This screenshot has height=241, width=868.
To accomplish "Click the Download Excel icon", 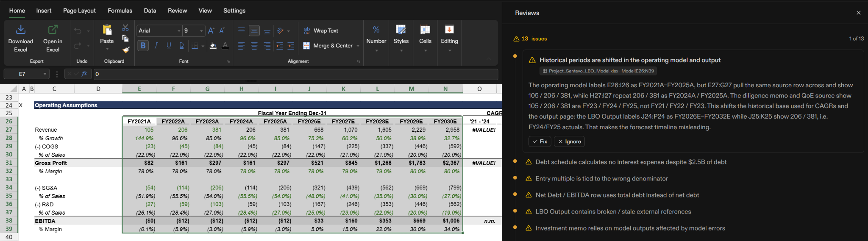I will [20, 30].
